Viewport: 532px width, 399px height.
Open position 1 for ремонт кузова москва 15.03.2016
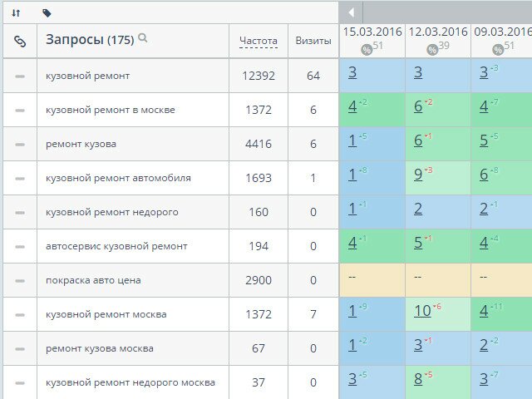coord(352,345)
